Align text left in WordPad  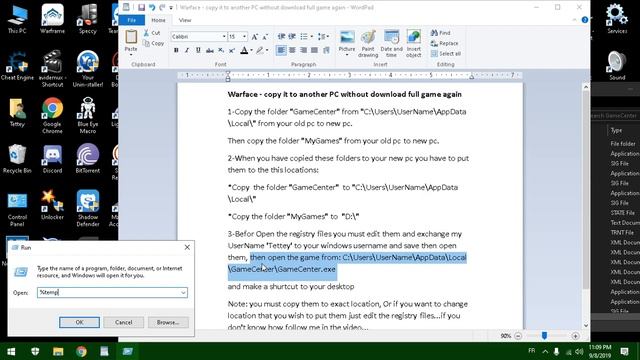281,50
